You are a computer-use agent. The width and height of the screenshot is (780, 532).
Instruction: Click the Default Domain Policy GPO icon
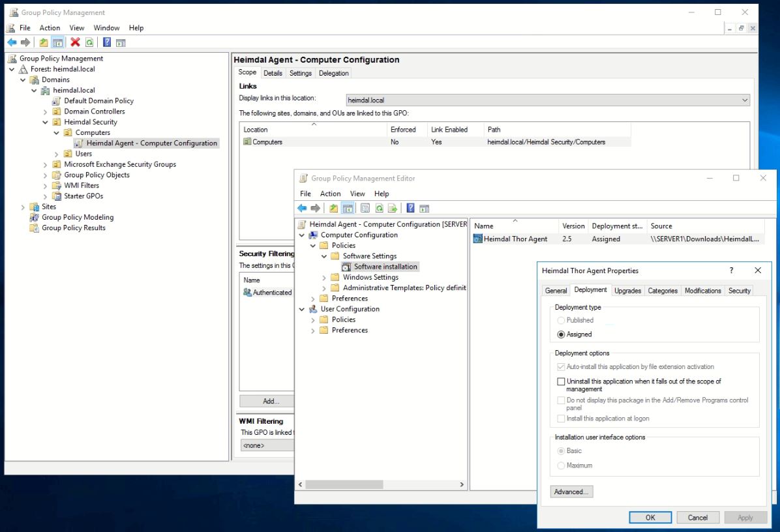(x=57, y=101)
